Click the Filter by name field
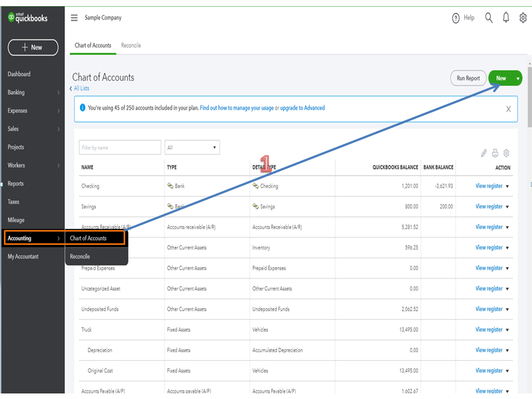Image resolution: width=532 pixels, height=399 pixels. point(120,147)
